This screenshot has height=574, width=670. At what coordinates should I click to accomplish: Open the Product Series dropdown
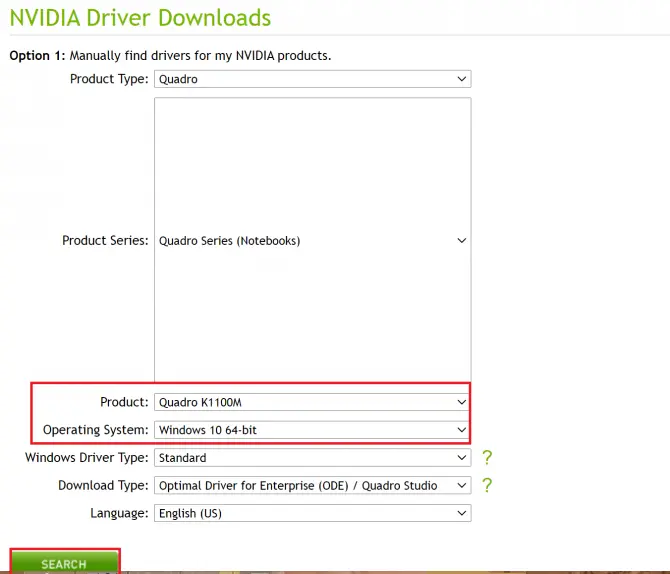click(x=312, y=240)
